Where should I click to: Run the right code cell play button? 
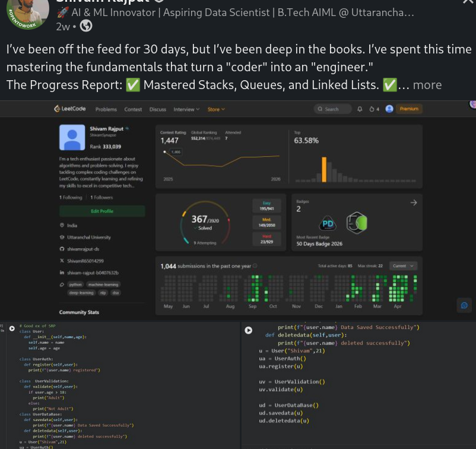[248, 330]
